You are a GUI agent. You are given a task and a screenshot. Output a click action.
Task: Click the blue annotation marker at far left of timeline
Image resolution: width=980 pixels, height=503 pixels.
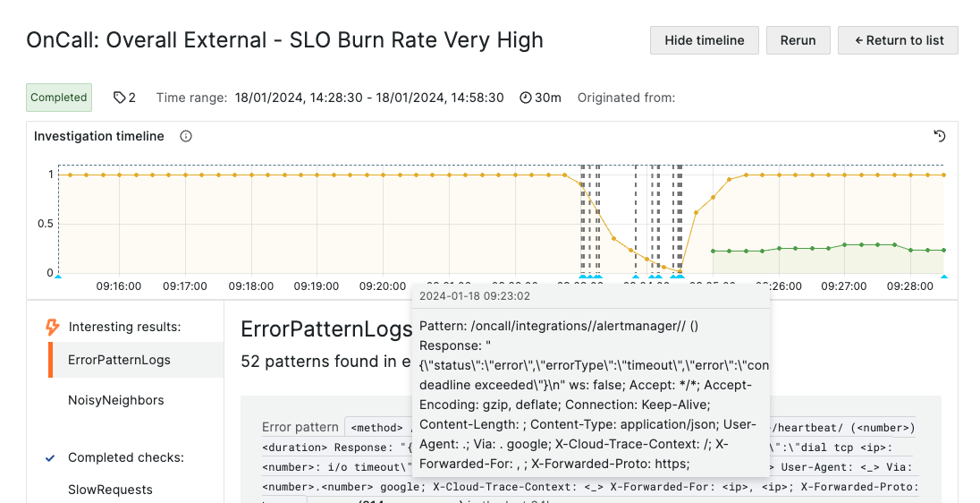pyautogui.click(x=58, y=277)
